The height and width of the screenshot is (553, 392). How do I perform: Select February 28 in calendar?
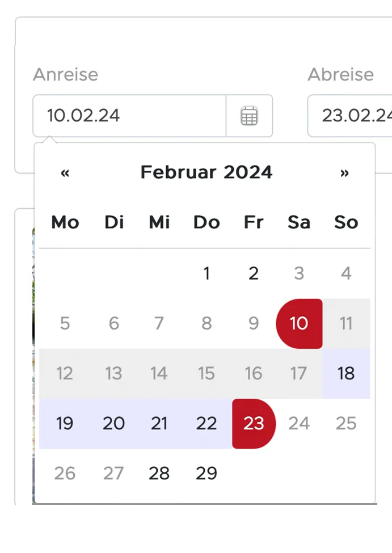click(x=159, y=473)
